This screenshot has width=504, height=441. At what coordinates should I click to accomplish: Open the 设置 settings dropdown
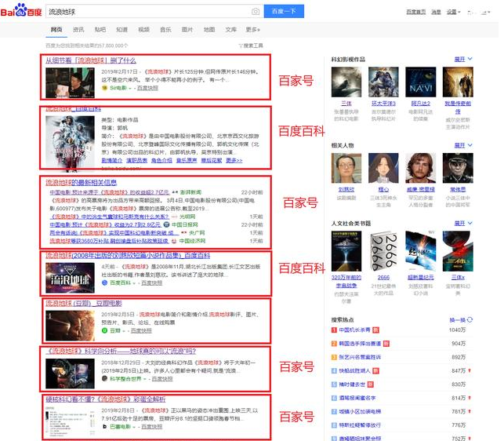point(453,12)
